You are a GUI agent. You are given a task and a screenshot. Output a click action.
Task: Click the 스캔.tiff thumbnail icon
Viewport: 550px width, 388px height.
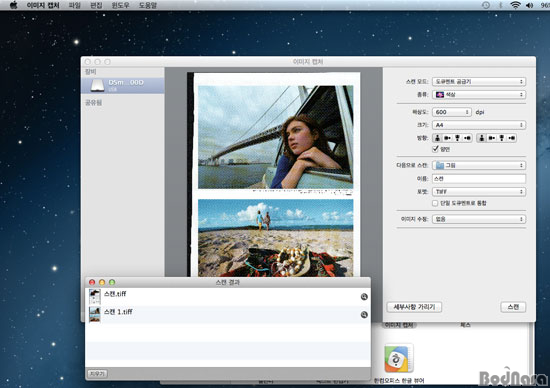[94, 297]
